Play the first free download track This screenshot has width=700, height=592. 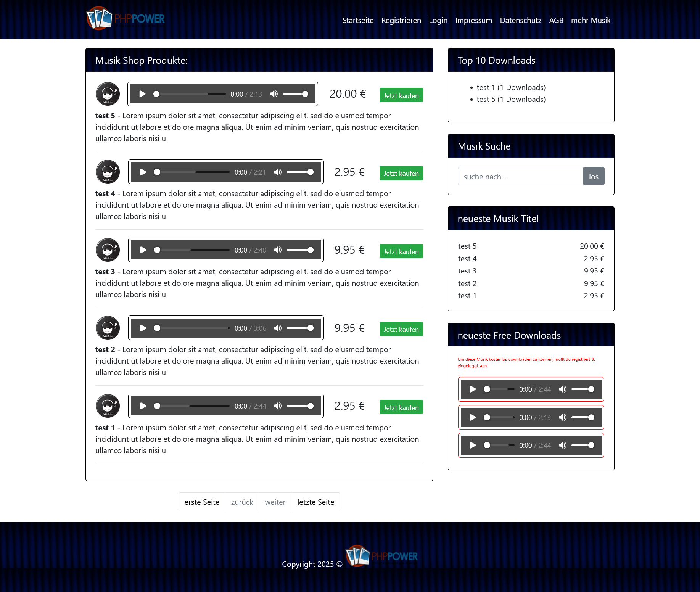(x=473, y=389)
